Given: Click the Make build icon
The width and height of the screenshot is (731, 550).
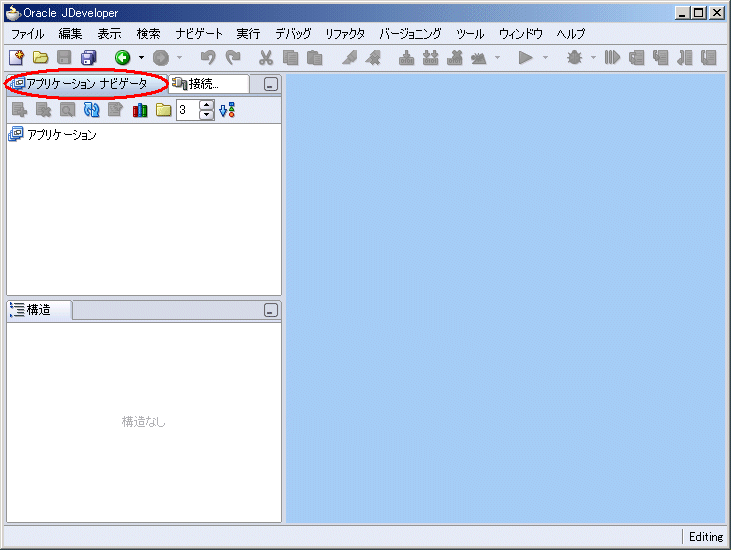Looking at the screenshot, I should (407, 58).
